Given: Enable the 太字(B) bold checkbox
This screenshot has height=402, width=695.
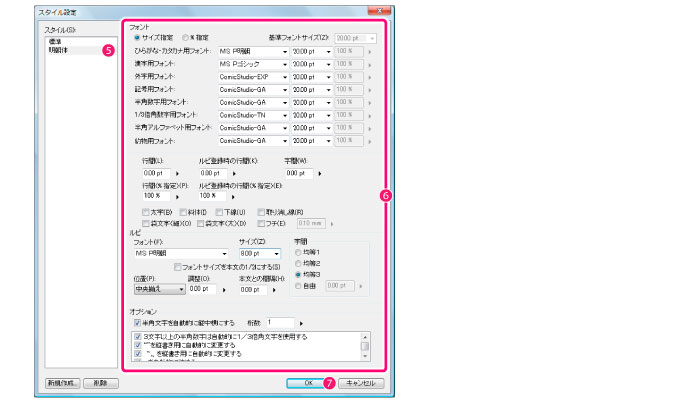Looking at the screenshot, I should [146, 213].
